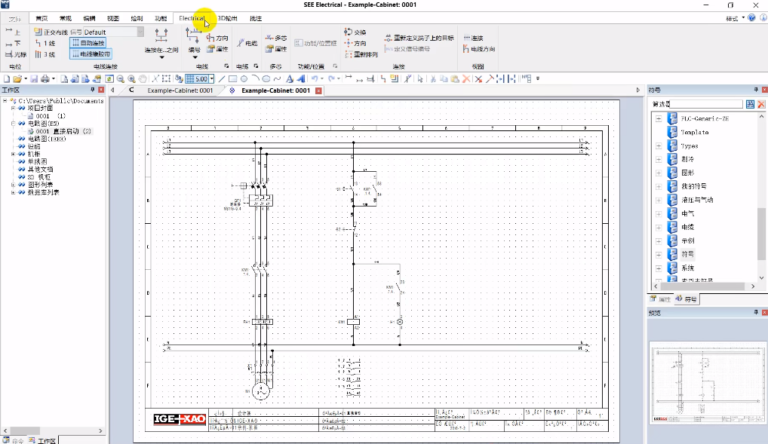
Task: Select the pan hand tool
Action: (x=143, y=79)
